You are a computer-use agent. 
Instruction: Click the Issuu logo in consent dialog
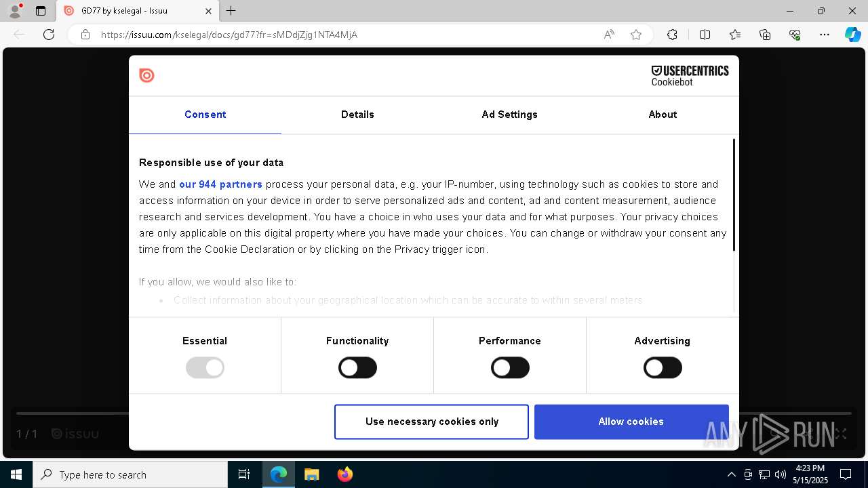click(x=146, y=75)
